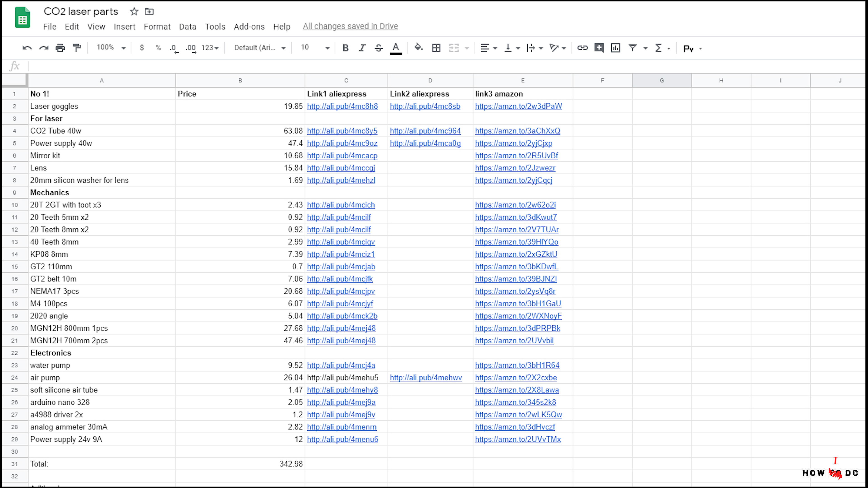Select the Total cell showing 342.98
Viewport: 868px width, 488px height.
point(240,464)
